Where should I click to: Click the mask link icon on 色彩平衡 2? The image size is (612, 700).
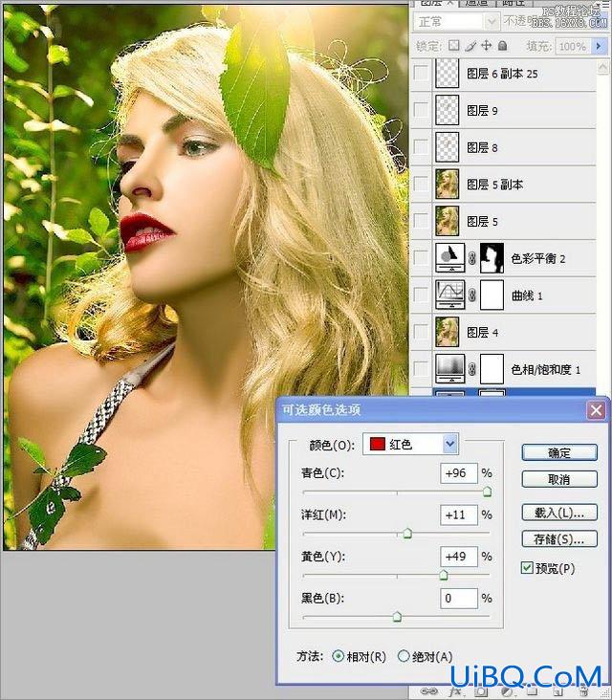(x=472, y=258)
